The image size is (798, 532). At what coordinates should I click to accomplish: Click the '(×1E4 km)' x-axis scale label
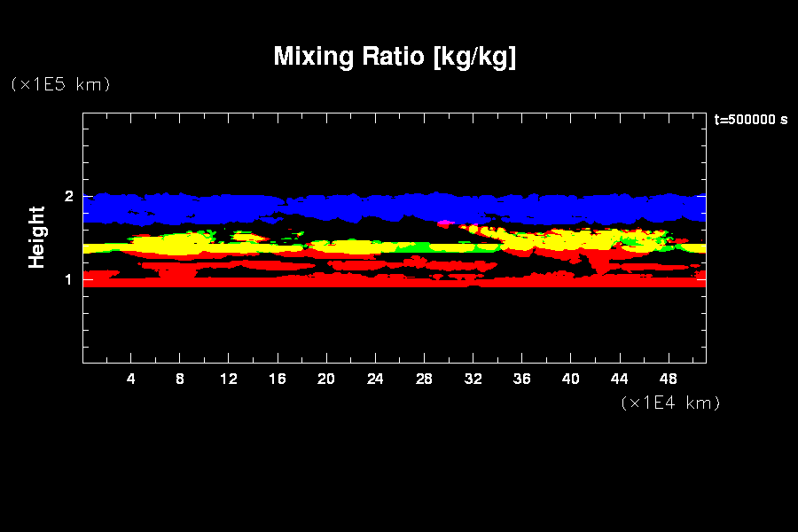(x=670, y=403)
